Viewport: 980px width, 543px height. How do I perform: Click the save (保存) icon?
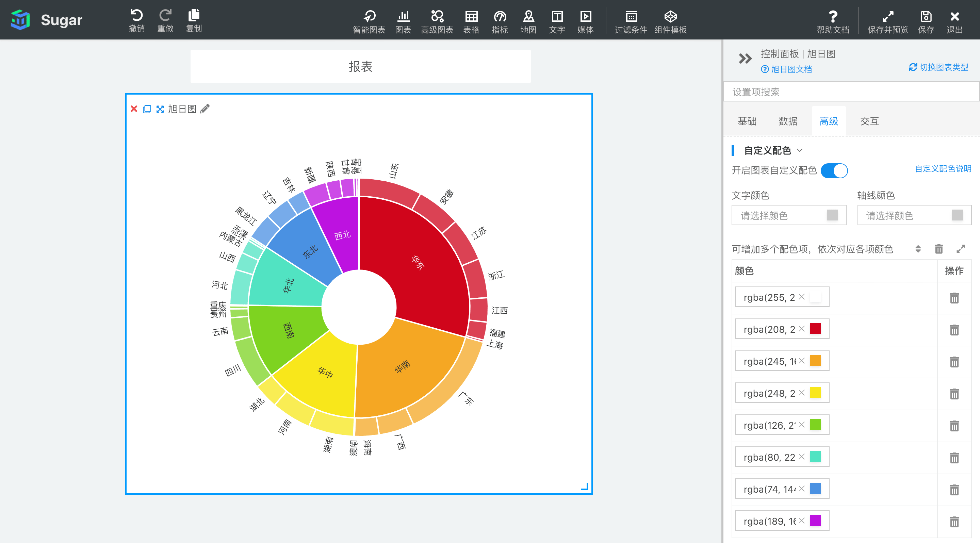pos(926,22)
